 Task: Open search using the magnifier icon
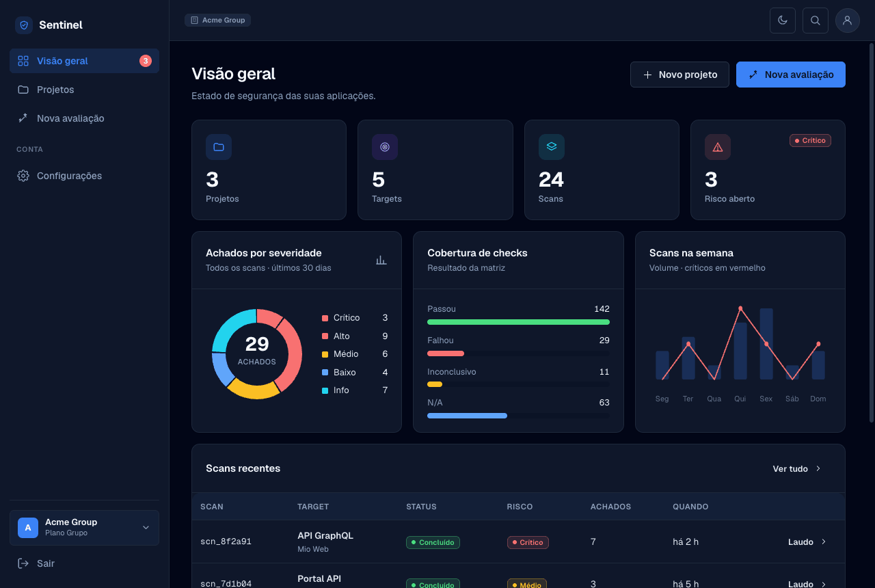[x=816, y=21]
